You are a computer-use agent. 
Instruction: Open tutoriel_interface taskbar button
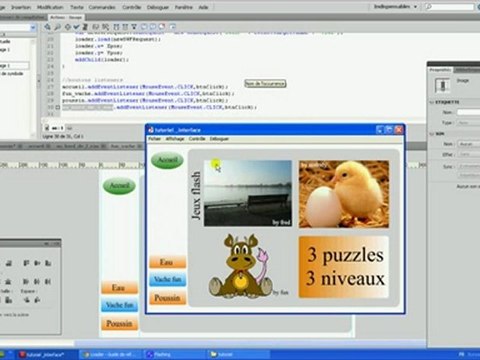tap(44, 354)
